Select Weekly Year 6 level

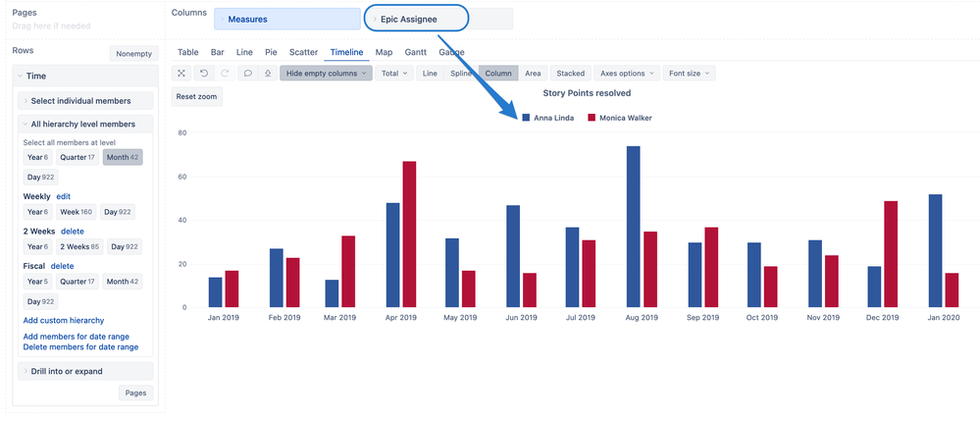pyautogui.click(x=37, y=212)
